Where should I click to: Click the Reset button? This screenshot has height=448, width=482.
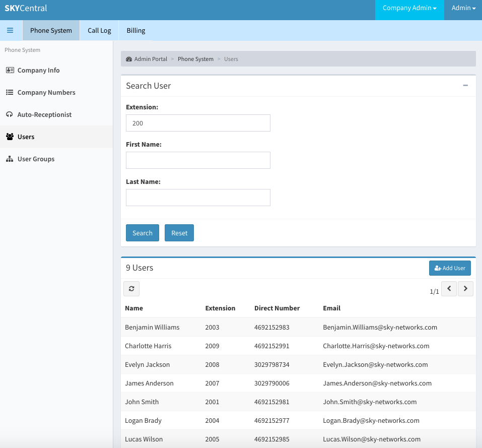pos(179,233)
